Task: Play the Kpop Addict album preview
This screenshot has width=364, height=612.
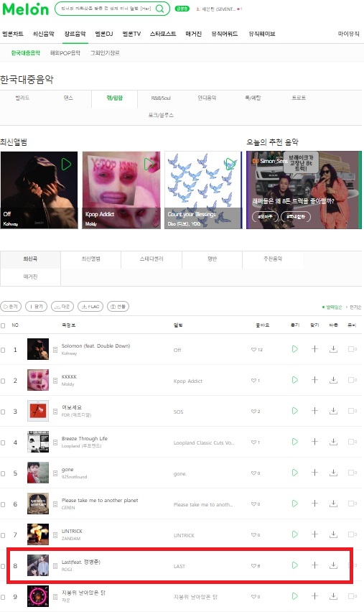Action: (x=149, y=164)
